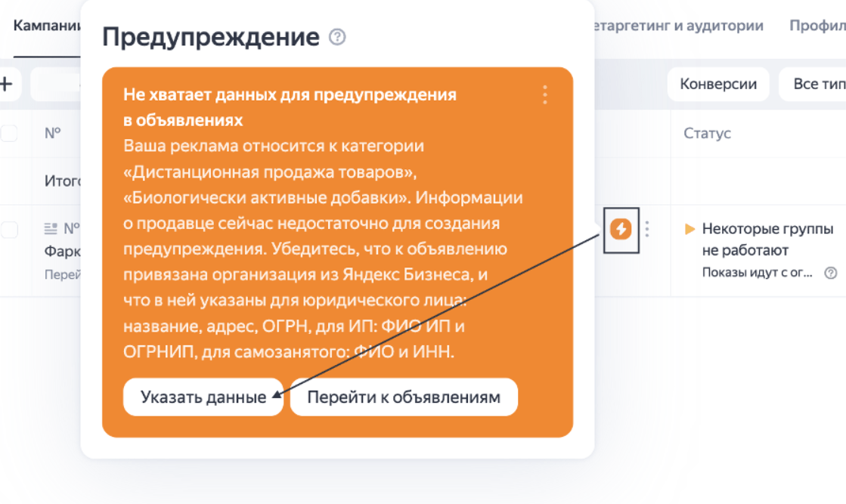
Task: Click the help icon beside Предупреждение heading
Action: [x=338, y=37]
